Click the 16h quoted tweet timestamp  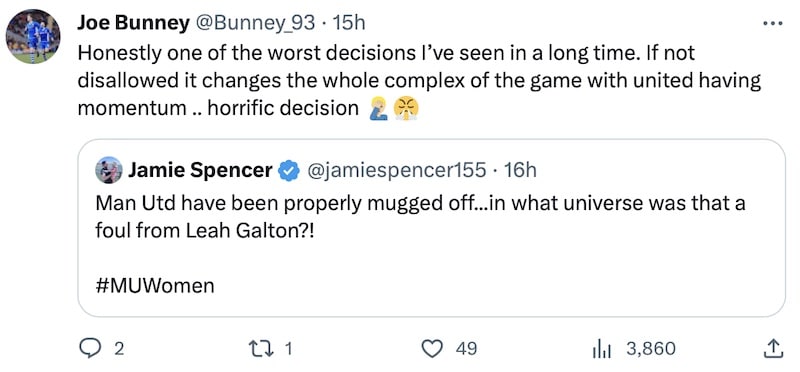click(520, 170)
